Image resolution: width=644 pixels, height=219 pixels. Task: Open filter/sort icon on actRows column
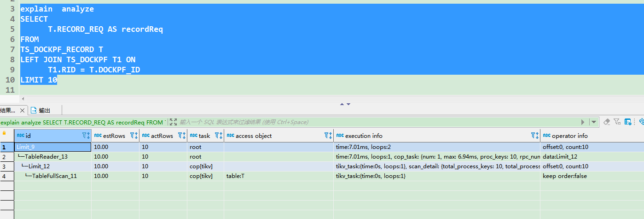(x=182, y=136)
